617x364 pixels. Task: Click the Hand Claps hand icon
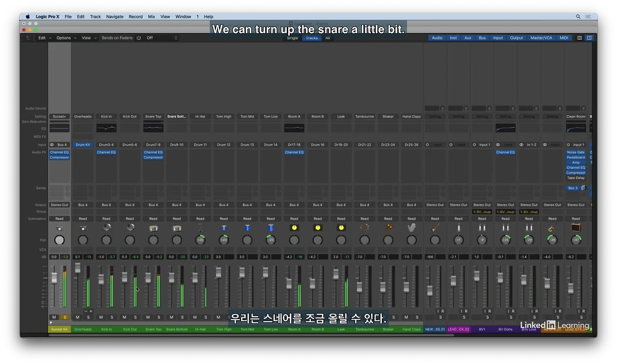[x=412, y=227]
